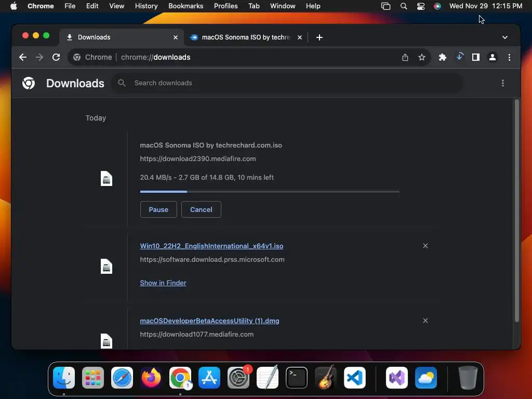Open a new tab with plus button
Screen dimensions: 532x399
pos(320,37)
